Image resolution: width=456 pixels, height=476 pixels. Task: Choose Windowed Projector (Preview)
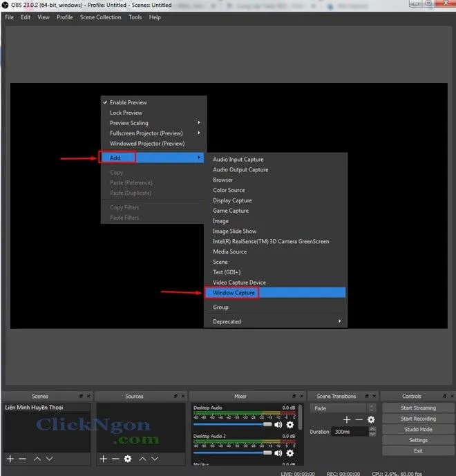point(153,144)
